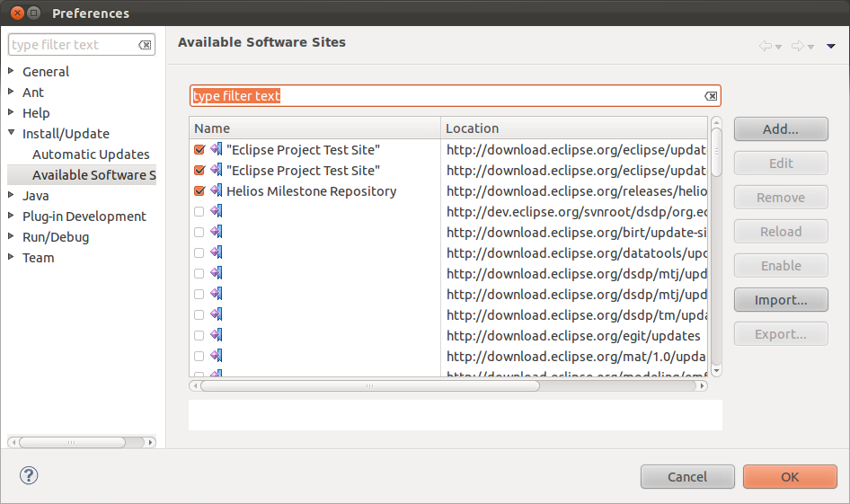Enable checkbox for datatools update row
This screenshot has width=850, height=504.
point(199,253)
